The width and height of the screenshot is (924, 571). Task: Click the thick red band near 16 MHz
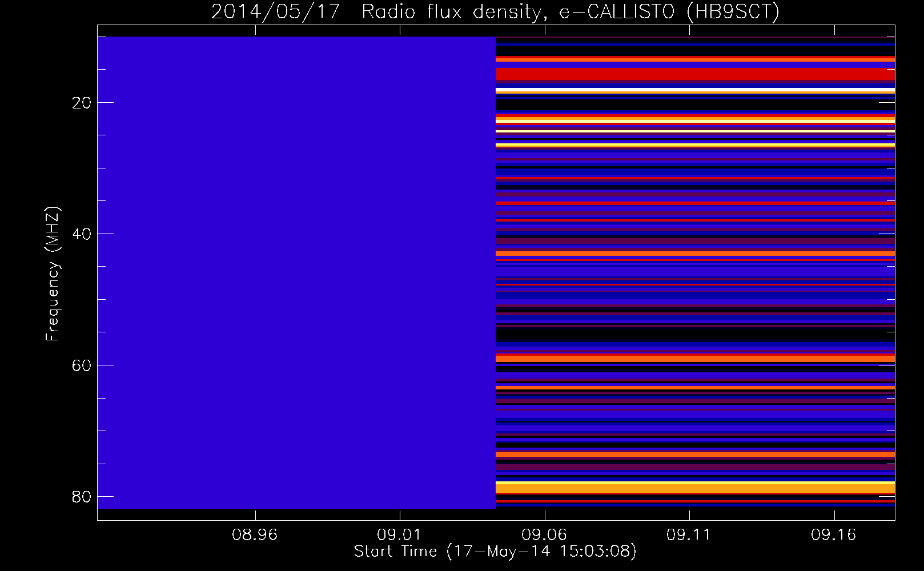pyautogui.click(x=695, y=74)
